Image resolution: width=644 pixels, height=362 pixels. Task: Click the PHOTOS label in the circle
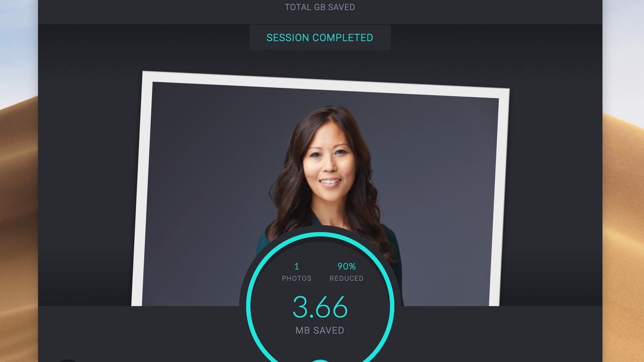pyautogui.click(x=296, y=278)
